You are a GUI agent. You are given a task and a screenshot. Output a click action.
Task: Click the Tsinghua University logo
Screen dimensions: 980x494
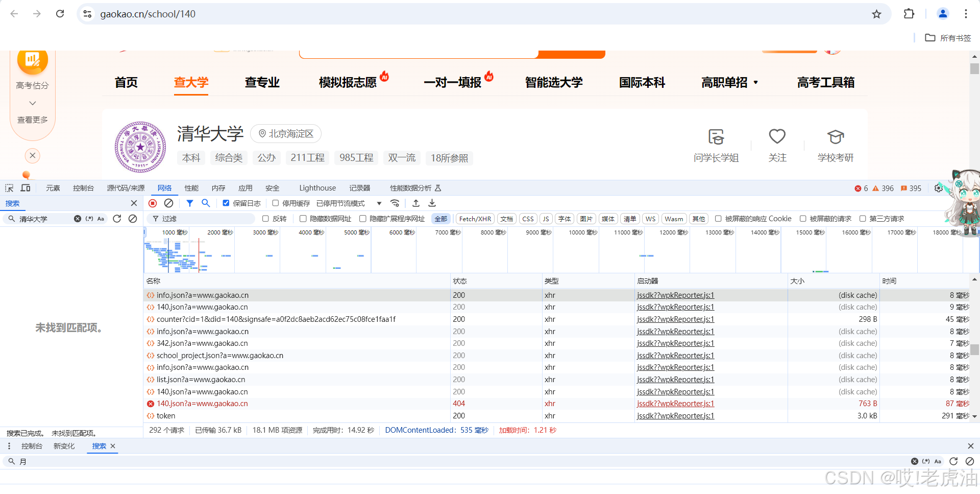(x=140, y=147)
